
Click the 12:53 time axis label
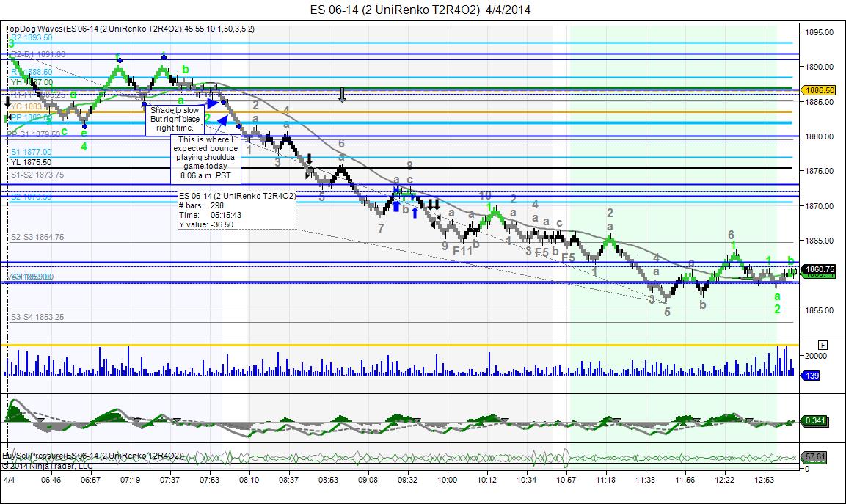pyautogui.click(x=764, y=480)
